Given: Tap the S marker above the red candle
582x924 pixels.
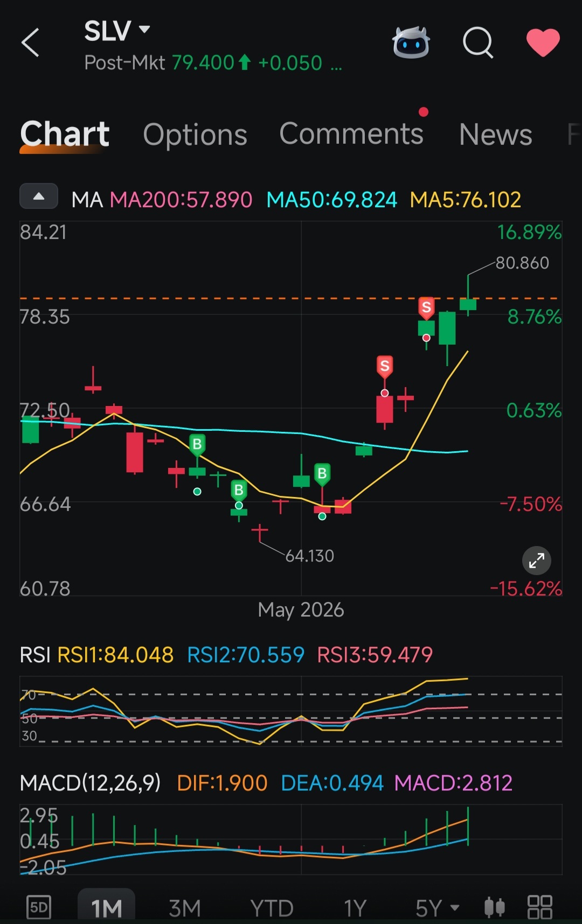Looking at the screenshot, I should [x=384, y=367].
